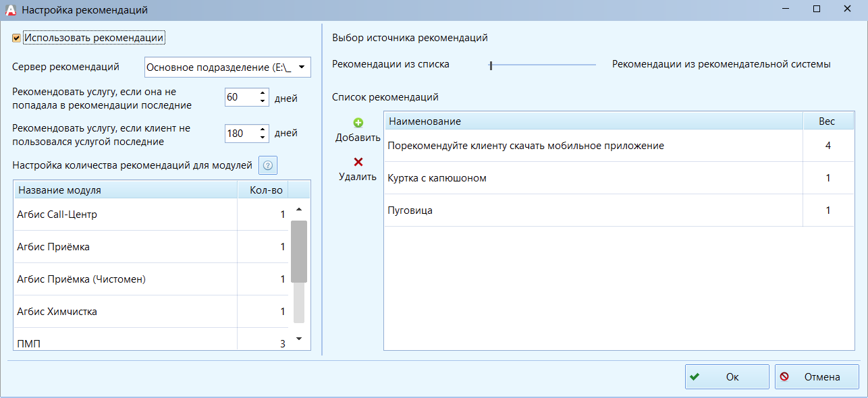
Task: Increase the 60 days spinner value
Action: pyautogui.click(x=263, y=93)
